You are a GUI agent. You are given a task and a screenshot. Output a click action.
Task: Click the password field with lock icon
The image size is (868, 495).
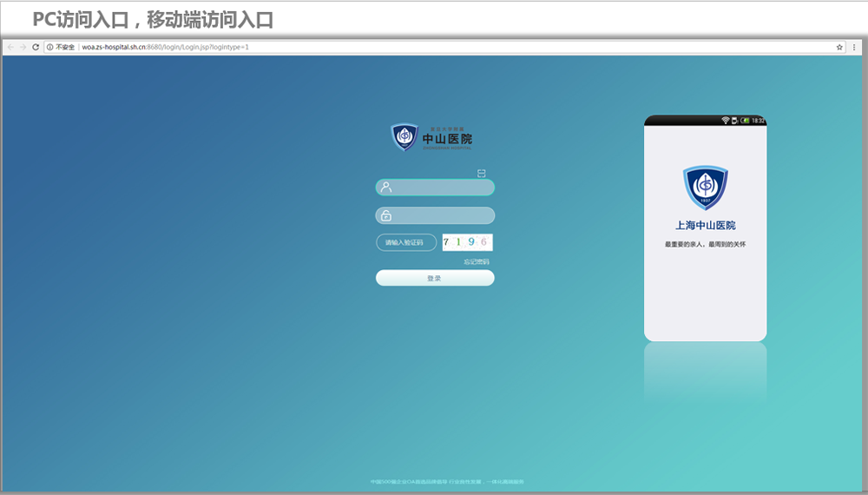click(435, 215)
